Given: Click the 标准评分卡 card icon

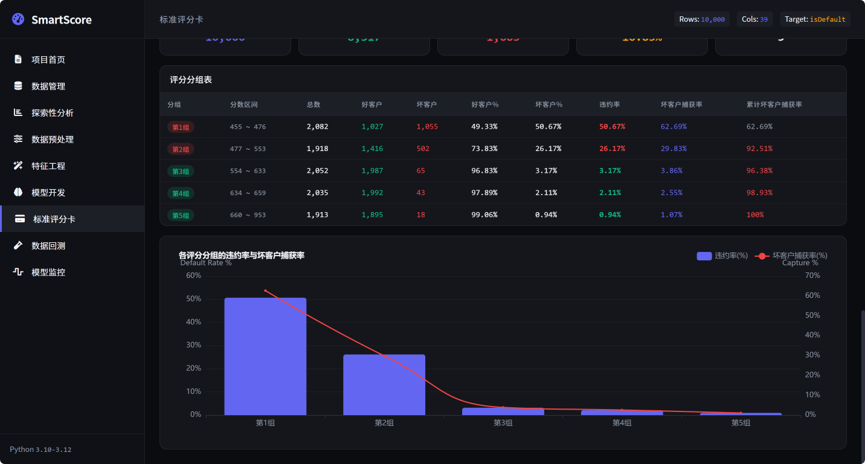Looking at the screenshot, I should pos(20,218).
